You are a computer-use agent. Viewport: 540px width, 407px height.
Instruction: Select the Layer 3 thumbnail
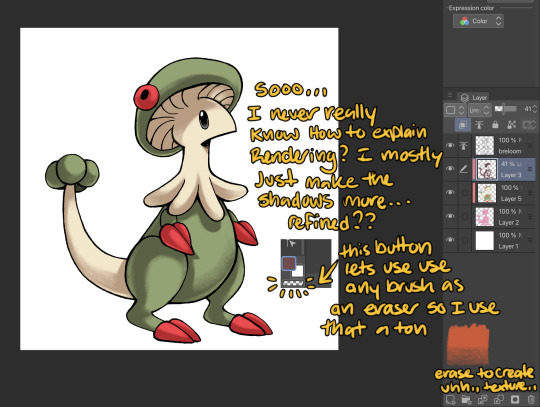pyautogui.click(x=487, y=169)
